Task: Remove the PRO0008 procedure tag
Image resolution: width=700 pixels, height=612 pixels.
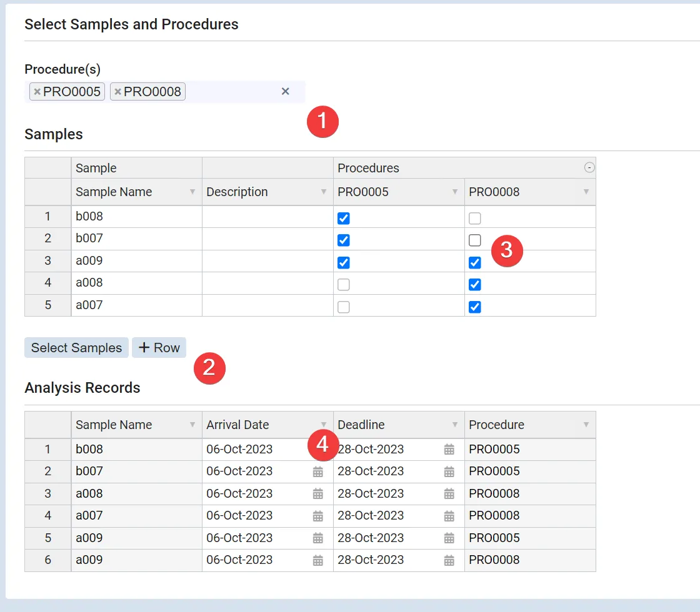Action: click(x=117, y=92)
